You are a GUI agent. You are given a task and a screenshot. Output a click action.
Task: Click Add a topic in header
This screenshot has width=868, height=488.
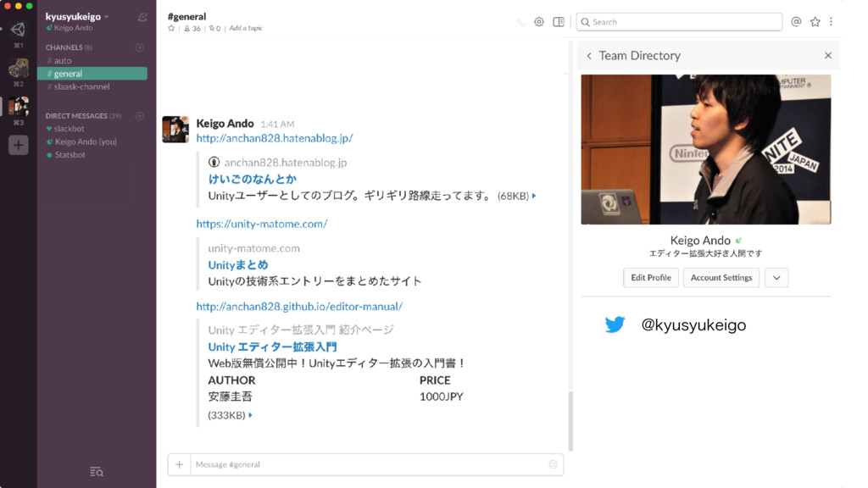pos(246,28)
